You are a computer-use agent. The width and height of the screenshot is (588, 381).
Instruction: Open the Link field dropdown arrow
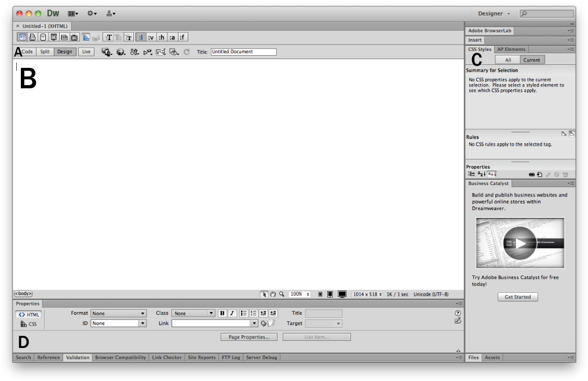pos(254,323)
